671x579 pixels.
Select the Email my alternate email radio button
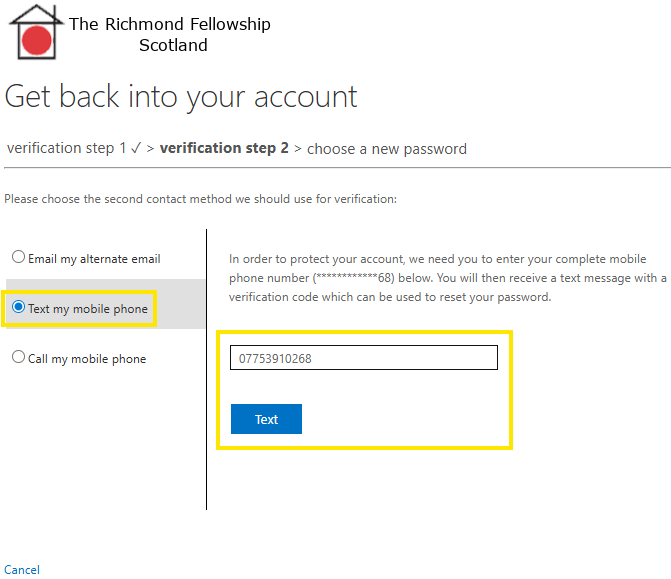coord(18,257)
